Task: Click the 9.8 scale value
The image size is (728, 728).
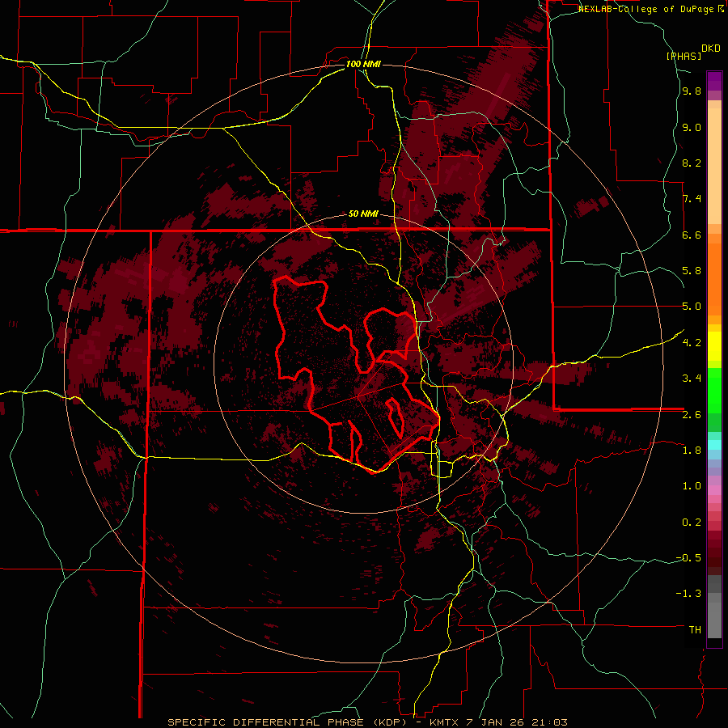Action: point(692,91)
